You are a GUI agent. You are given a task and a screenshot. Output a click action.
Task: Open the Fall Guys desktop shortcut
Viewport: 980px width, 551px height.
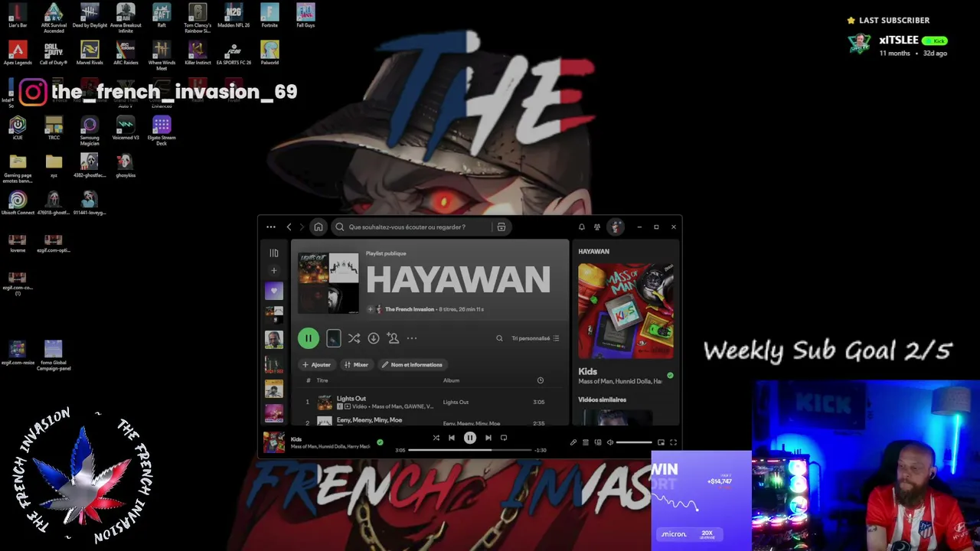(x=305, y=15)
